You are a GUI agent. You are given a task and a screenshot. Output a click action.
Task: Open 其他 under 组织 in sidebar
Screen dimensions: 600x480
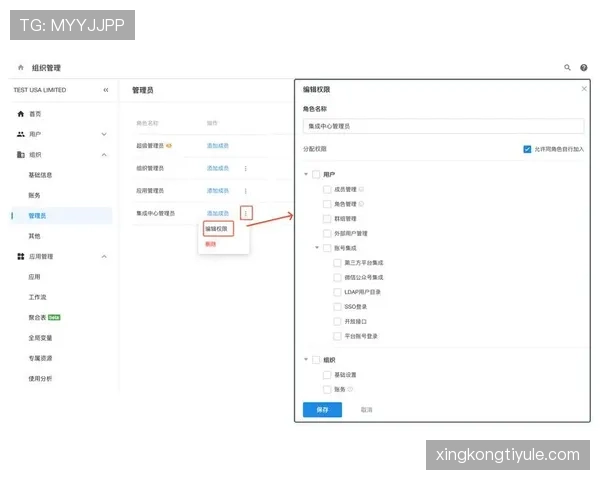click(x=34, y=236)
